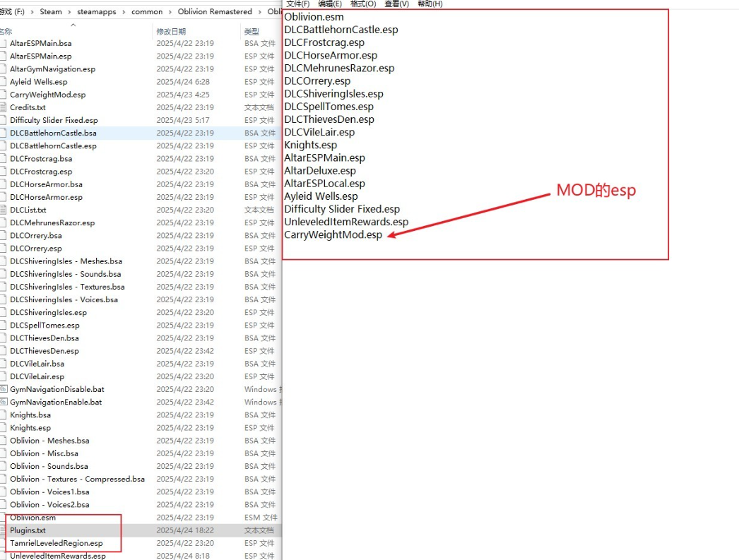The width and height of the screenshot is (739, 560).
Task: Expand chevron after Oblivion Remastered in breadcrumb
Action: coord(260,12)
